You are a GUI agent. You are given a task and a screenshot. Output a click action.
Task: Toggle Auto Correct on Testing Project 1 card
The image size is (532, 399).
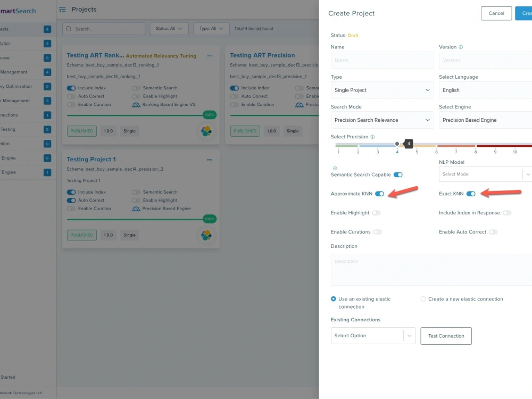click(71, 201)
